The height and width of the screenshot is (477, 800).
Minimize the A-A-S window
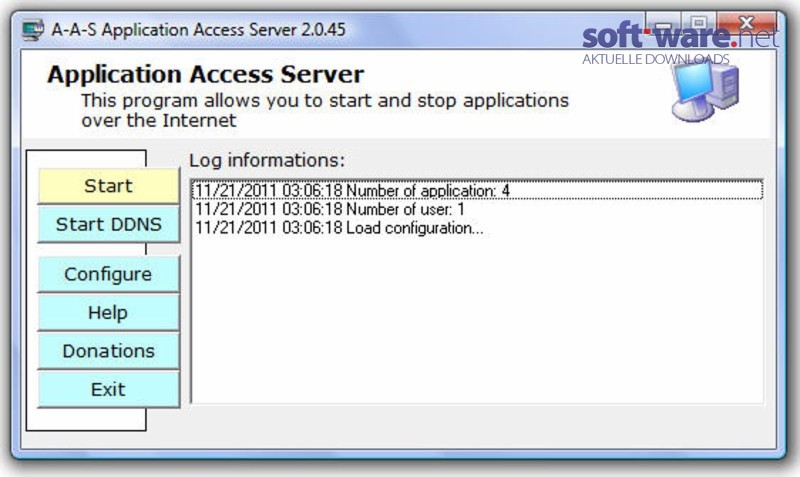(x=663, y=23)
